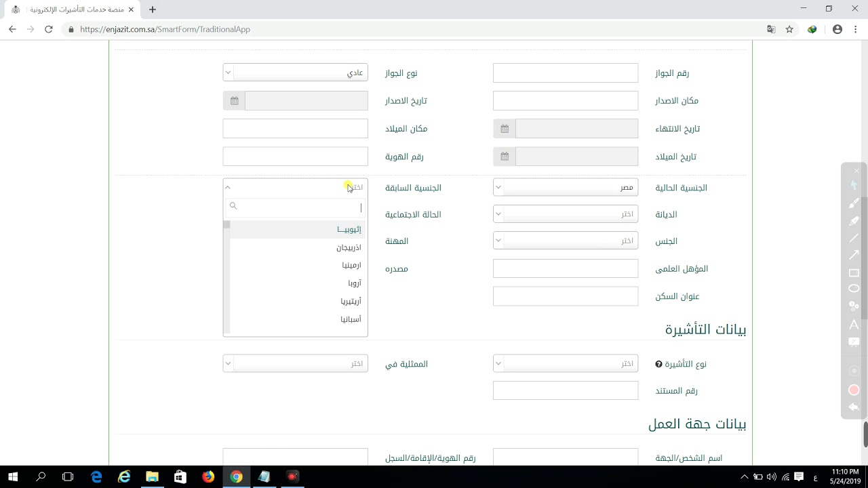Select the text 'A' annotation tool
868x488 pixels.
[854, 325]
